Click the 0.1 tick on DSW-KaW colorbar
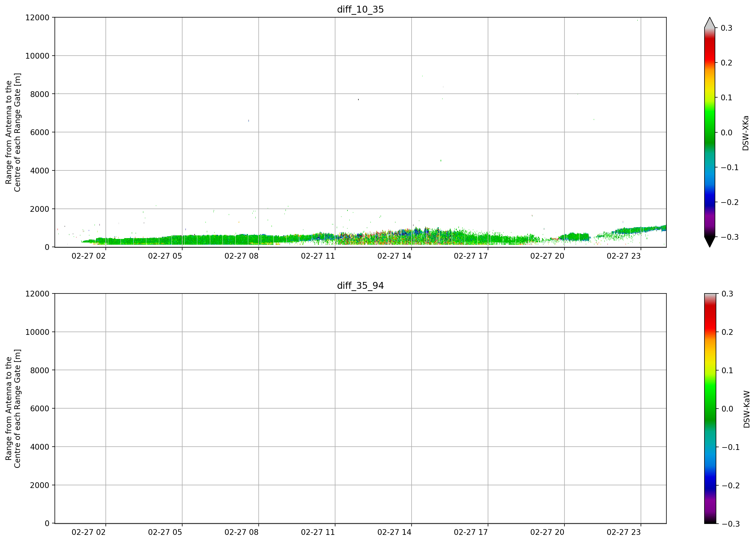This screenshot has height=542, width=756. pos(727,371)
